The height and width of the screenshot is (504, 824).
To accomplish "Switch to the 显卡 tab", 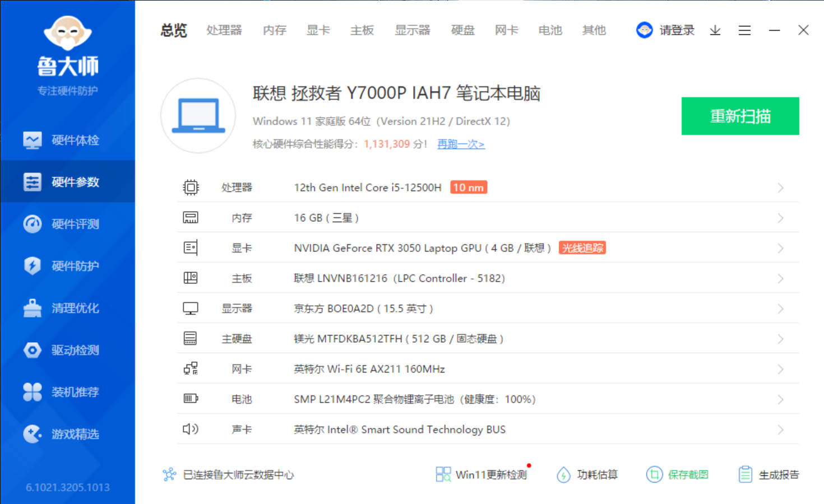I will pyautogui.click(x=318, y=30).
